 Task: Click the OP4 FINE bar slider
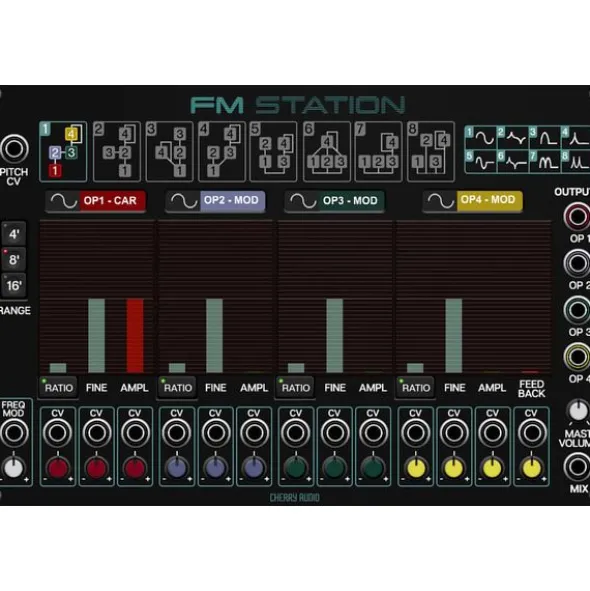coord(454,336)
